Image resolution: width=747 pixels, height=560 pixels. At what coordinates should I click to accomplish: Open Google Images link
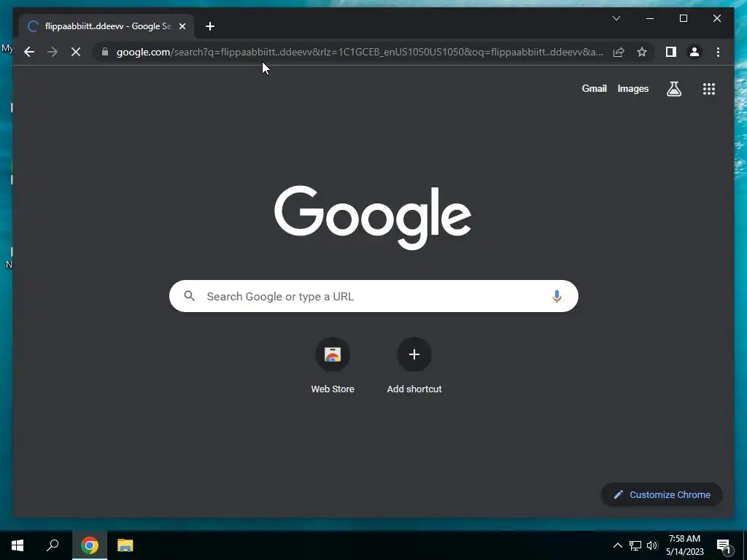[632, 88]
